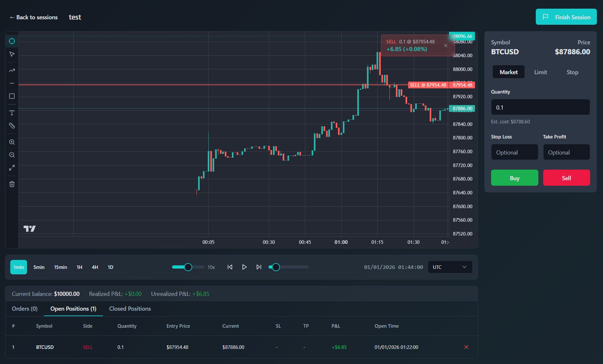Open the UTC timezone dropdown

coord(450,267)
